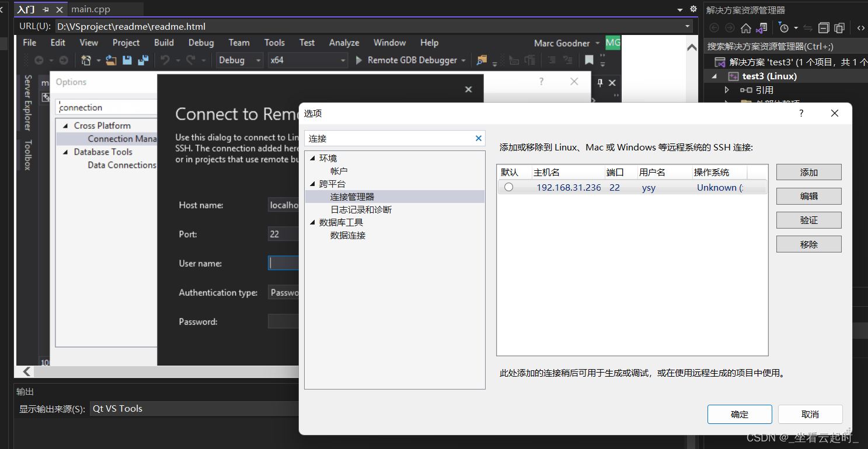The width and height of the screenshot is (868, 449).
Task: Click the open folder toolbar icon
Action: click(x=110, y=60)
